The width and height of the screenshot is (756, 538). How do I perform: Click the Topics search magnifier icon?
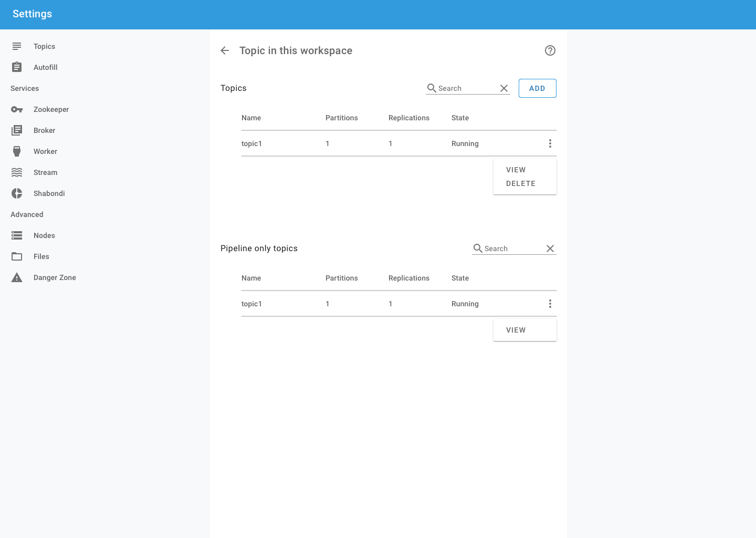pyautogui.click(x=432, y=88)
